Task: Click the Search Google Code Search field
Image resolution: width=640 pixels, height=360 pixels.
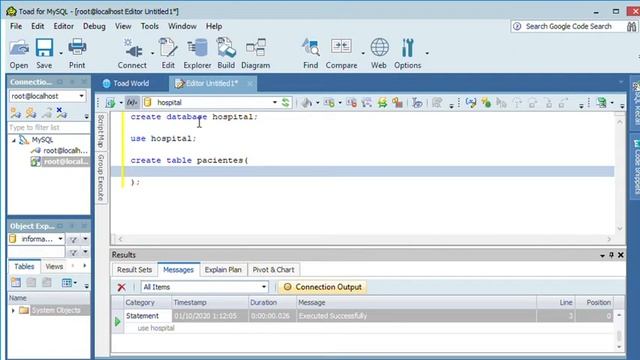Action: click(568, 27)
